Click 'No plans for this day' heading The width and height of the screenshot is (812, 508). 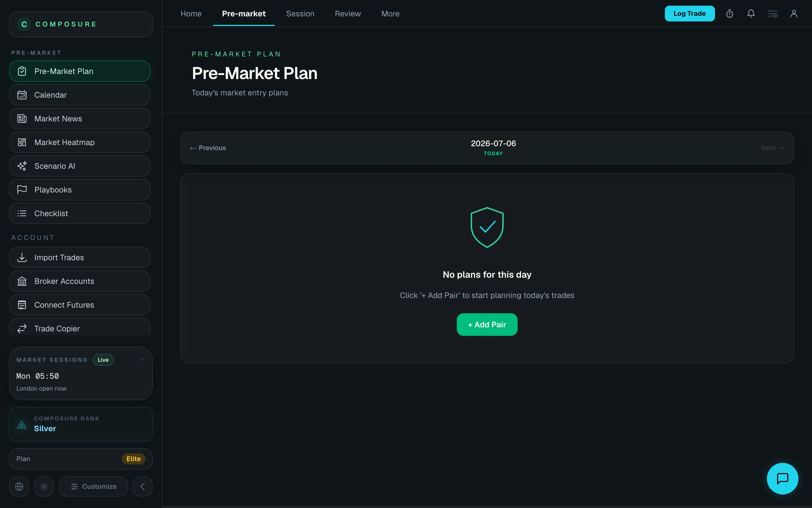[487, 275]
